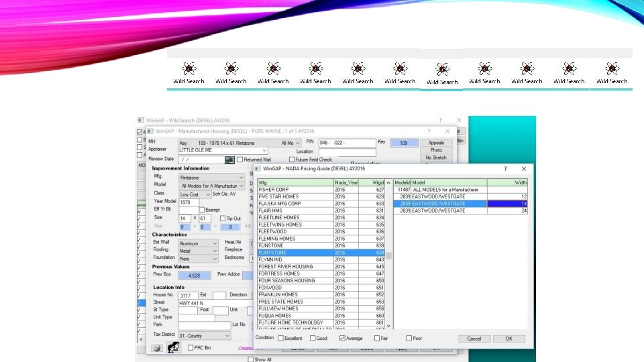The height and width of the screenshot is (362, 644).
Task: Open help in Wild Search window title bar
Action: coord(440,120)
